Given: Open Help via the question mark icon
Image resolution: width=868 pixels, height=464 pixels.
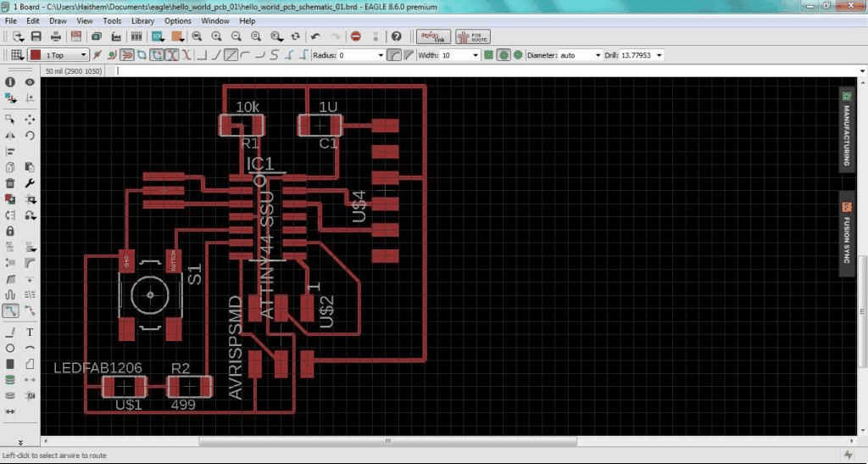Looking at the screenshot, I should click(397, 36).
